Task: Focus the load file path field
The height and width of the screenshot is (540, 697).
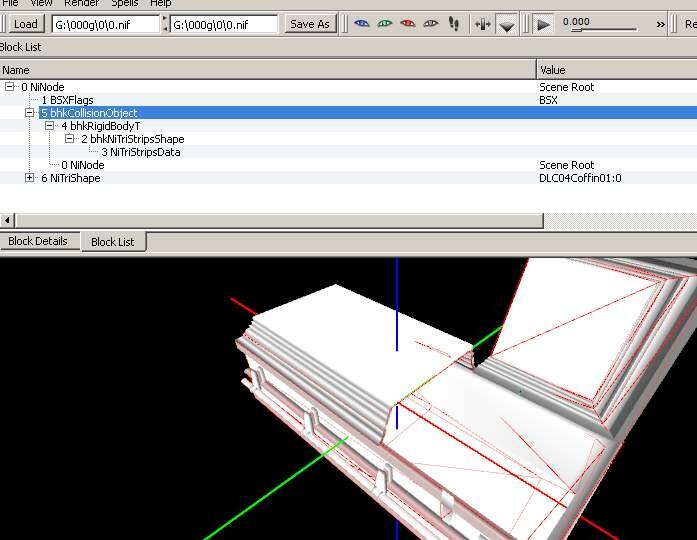Action: pos(105,24)
